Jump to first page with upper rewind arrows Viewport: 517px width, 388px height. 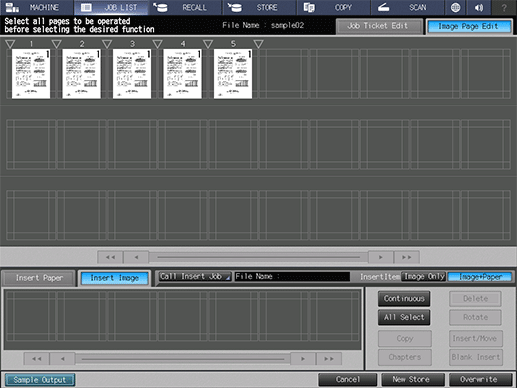[x=110, y=257]
